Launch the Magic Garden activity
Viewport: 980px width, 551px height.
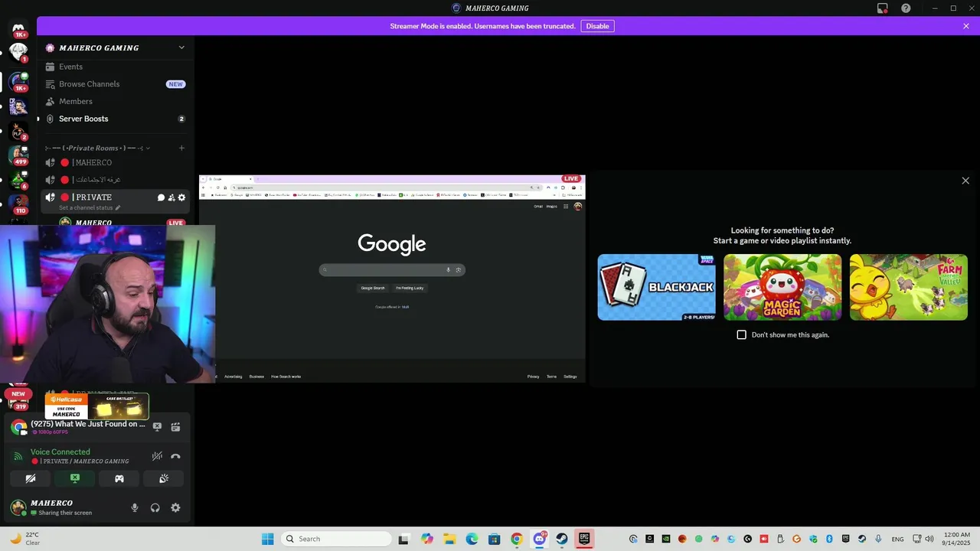click(x=782, y=287)
